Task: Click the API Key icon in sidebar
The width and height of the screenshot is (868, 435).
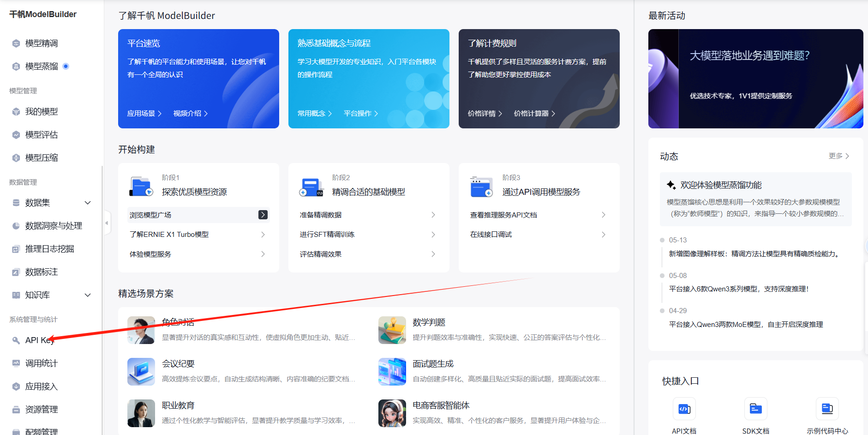Action: pos(16,340)
